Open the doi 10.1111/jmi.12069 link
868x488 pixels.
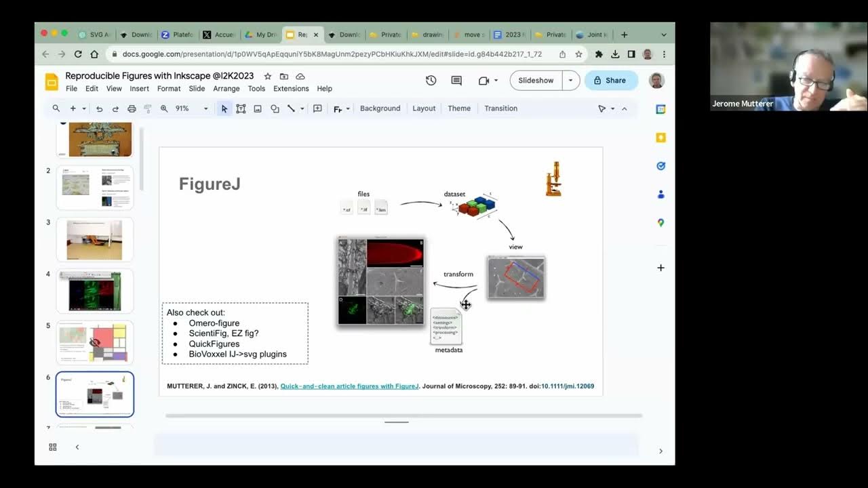(x=567, y=386)
